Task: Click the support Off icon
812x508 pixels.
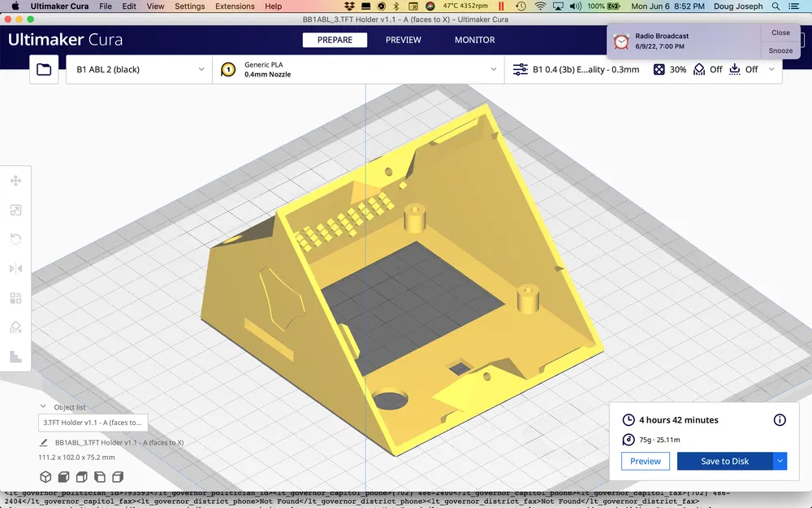Action: (x=699, y=69)
